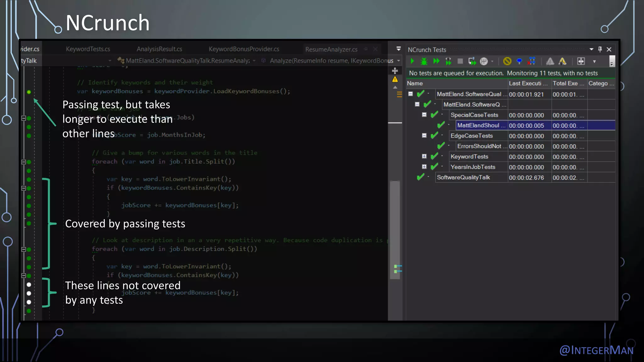Stop test execution with the grey square
The width and height of the screenshot is (644, 362).
[460, 61]
